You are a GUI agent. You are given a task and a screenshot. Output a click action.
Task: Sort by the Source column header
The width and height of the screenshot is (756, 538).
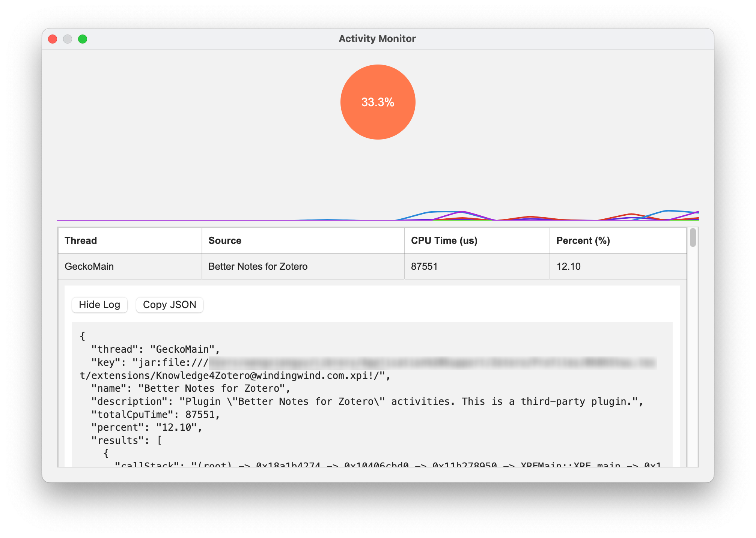pyautogui.click(x=225, y=240)
